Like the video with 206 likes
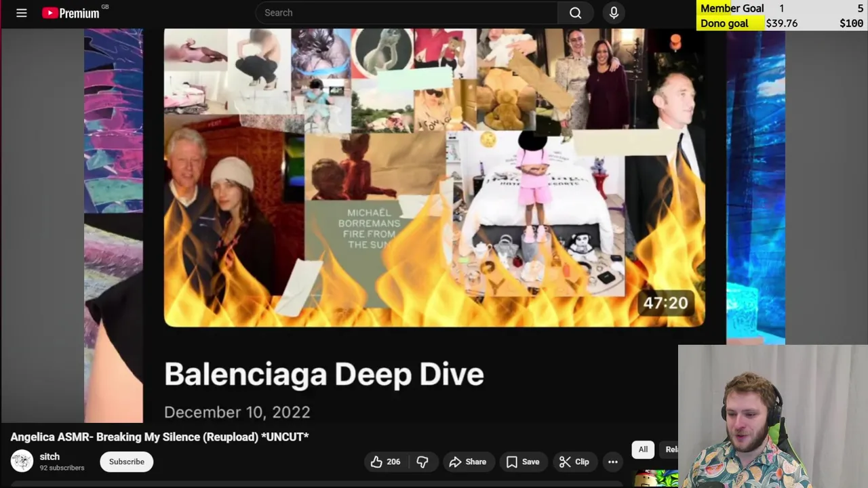 point(384,462)
